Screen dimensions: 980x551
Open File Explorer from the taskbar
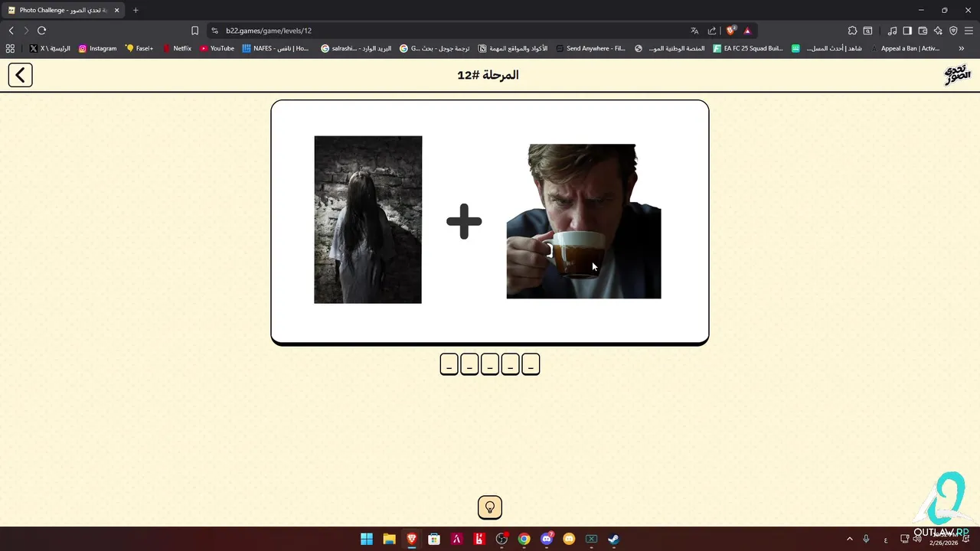[389, 539]
